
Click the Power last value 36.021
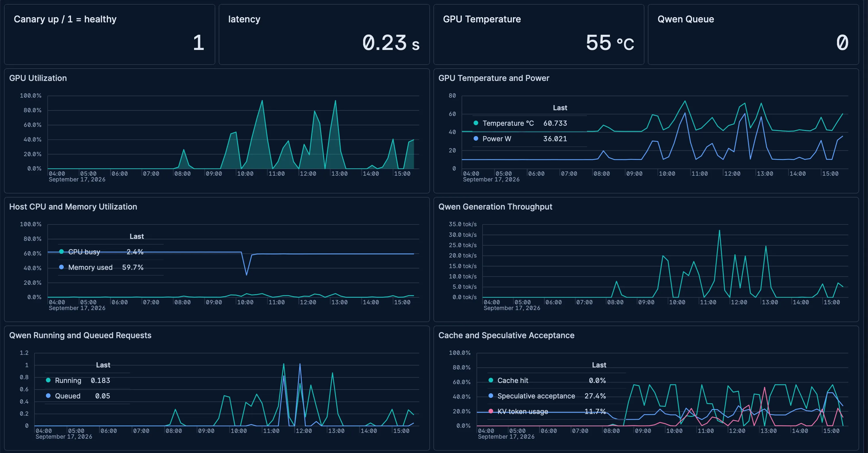[x=555, y=139]
